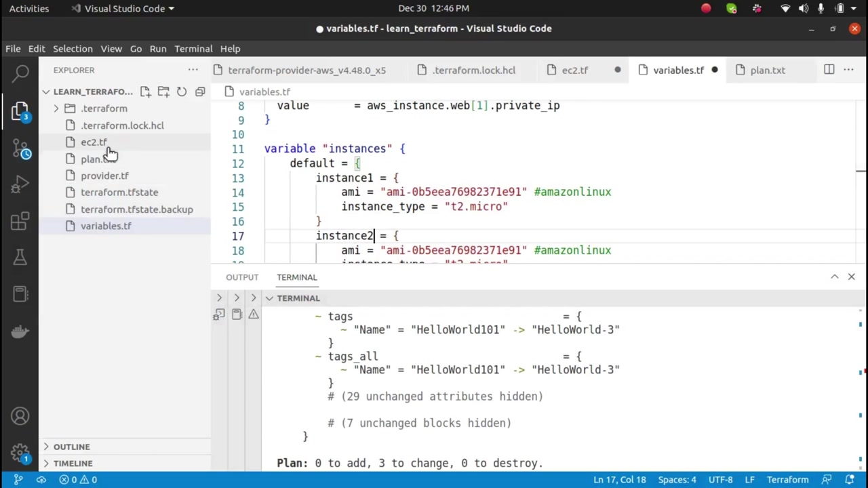Open the Go menu
Viewport: 868px width, 488px height.
click(136, 49)
